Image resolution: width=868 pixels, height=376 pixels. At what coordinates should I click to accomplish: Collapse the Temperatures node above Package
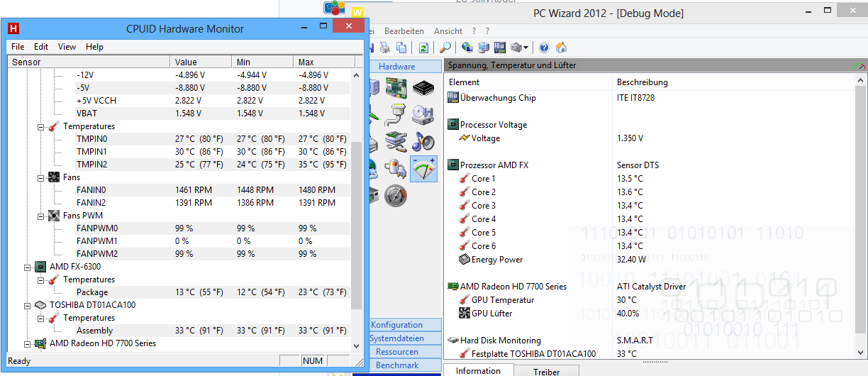[x=41, y=280]
